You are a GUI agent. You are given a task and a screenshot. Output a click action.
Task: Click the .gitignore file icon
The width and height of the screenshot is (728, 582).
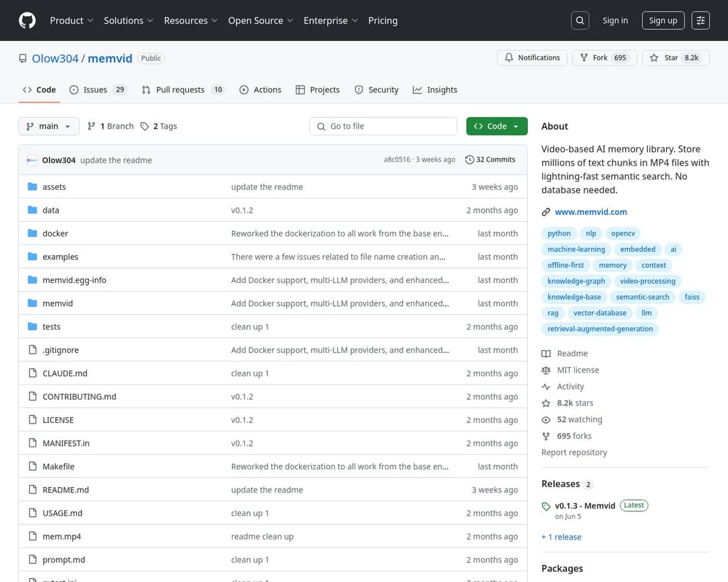[32, 350]
